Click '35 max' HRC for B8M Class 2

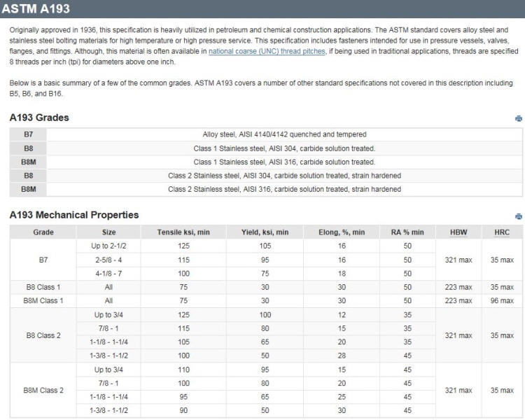[x=502, y=391]
